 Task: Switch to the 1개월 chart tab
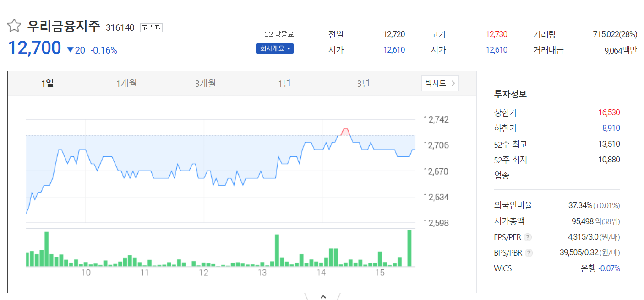pos(126,83)
